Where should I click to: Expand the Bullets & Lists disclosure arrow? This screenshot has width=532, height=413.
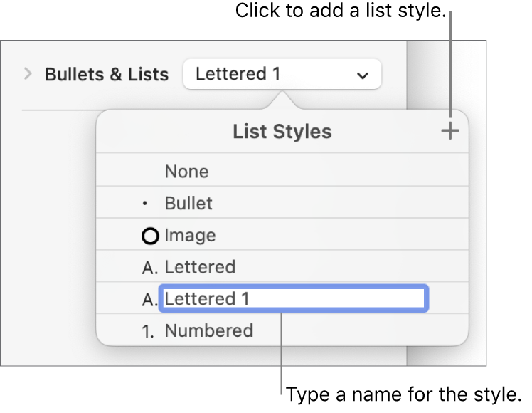[28, 73]
